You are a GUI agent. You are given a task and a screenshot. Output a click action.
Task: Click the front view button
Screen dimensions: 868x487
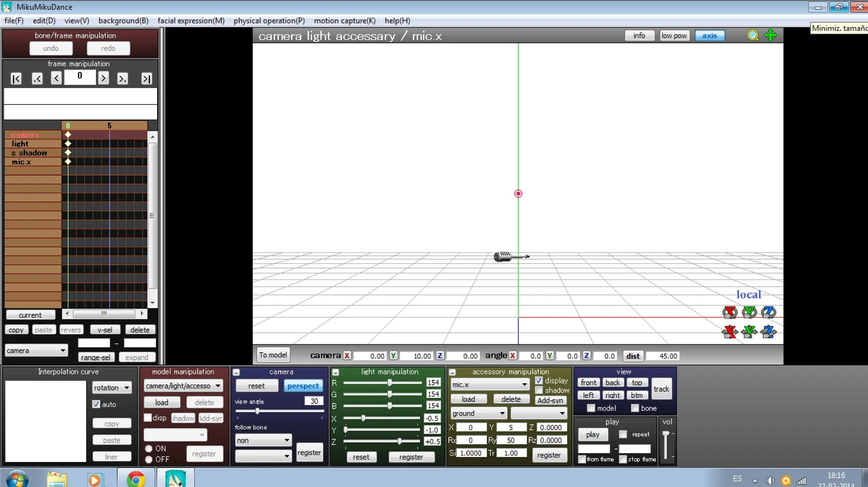[588, 382]
